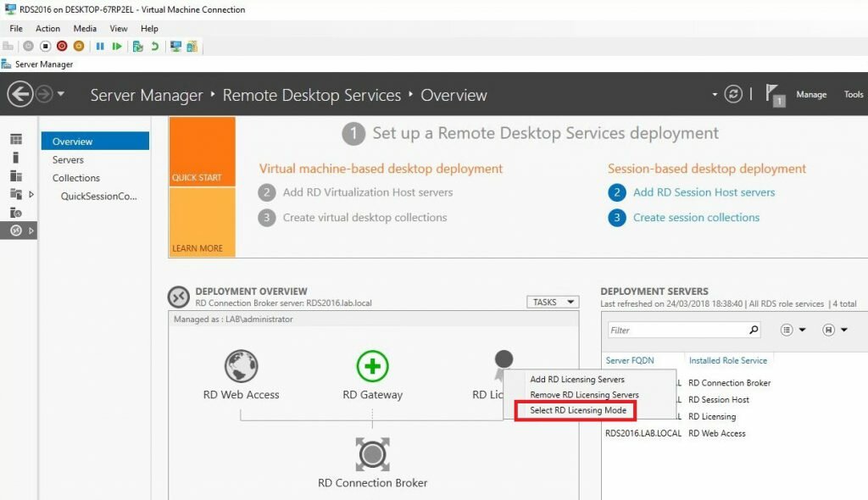Click Create virtual desktop collections
Screen dimensions: 868x500
click(x=364, y=218)
